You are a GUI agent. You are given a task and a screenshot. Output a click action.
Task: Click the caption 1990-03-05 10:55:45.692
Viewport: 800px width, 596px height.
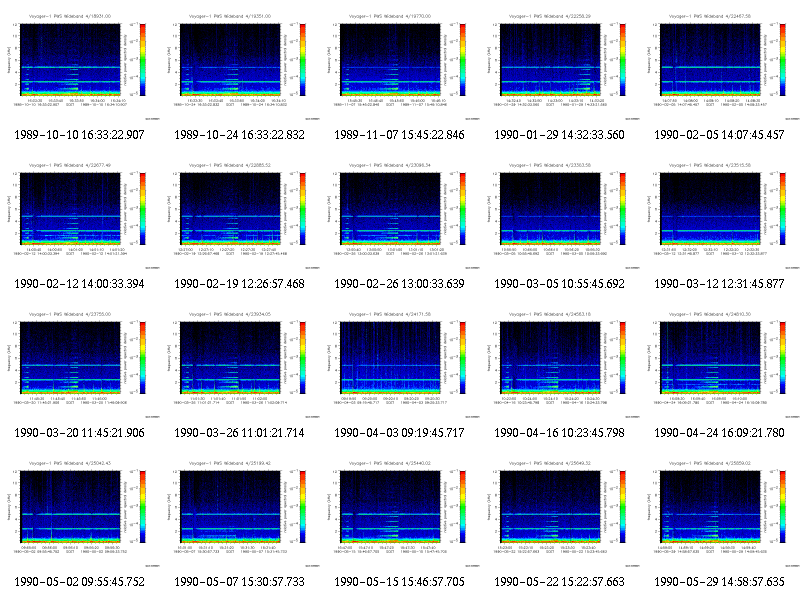click(x=559, y=284)
